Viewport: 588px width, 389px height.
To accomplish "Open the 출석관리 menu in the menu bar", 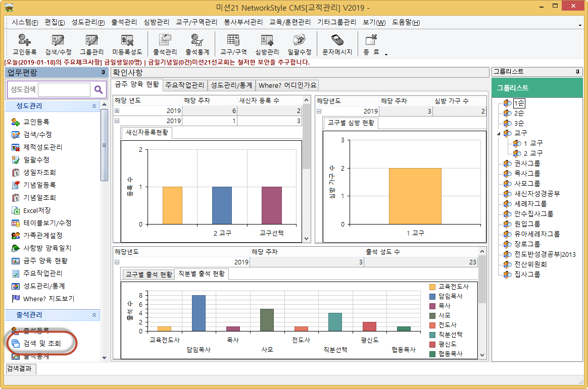I will [124, 22].
